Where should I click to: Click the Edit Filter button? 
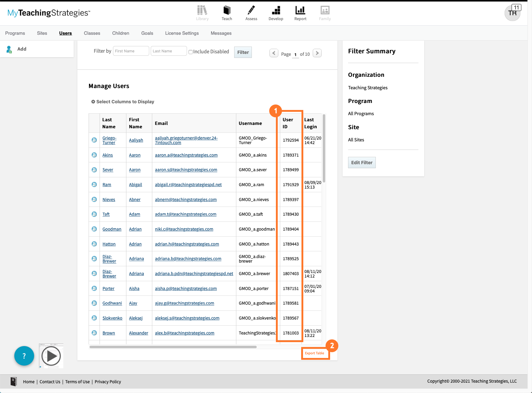coord(361,162)
